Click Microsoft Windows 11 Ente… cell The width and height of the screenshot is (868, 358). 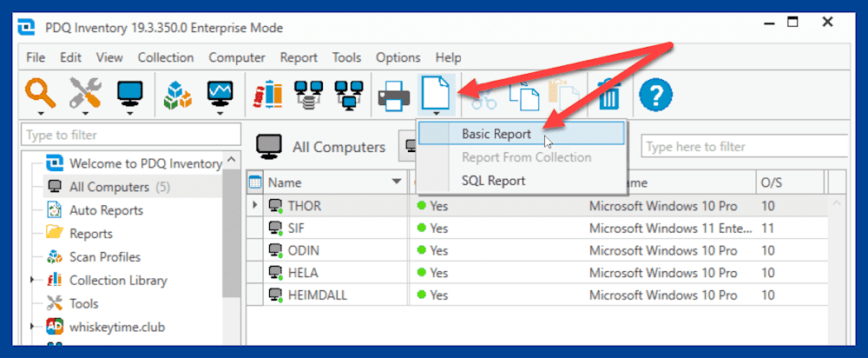[670, 229]
